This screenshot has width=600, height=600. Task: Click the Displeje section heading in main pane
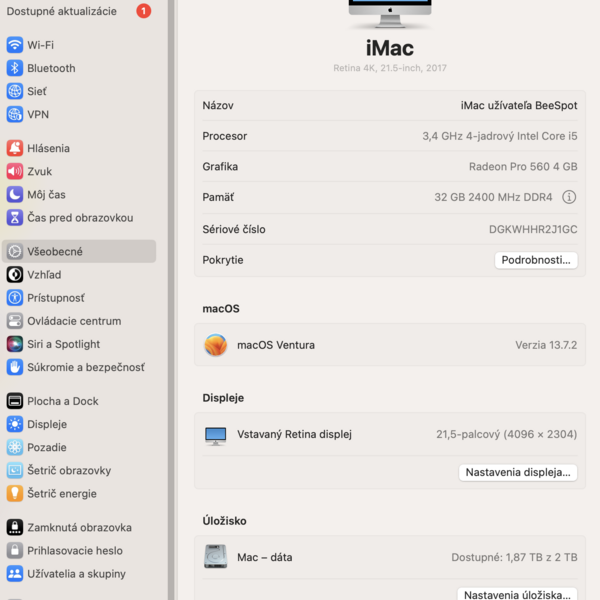coord(223,398)
